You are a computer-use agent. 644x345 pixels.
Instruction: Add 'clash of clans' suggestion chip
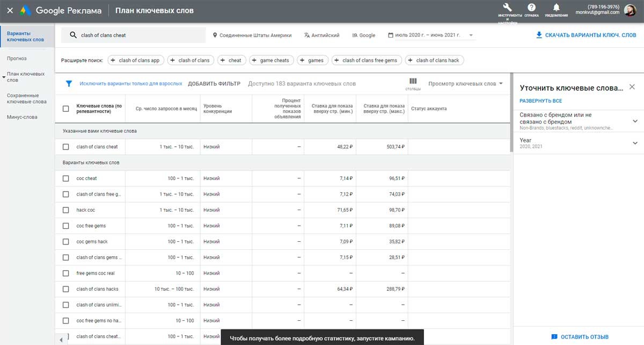(191, 60)
